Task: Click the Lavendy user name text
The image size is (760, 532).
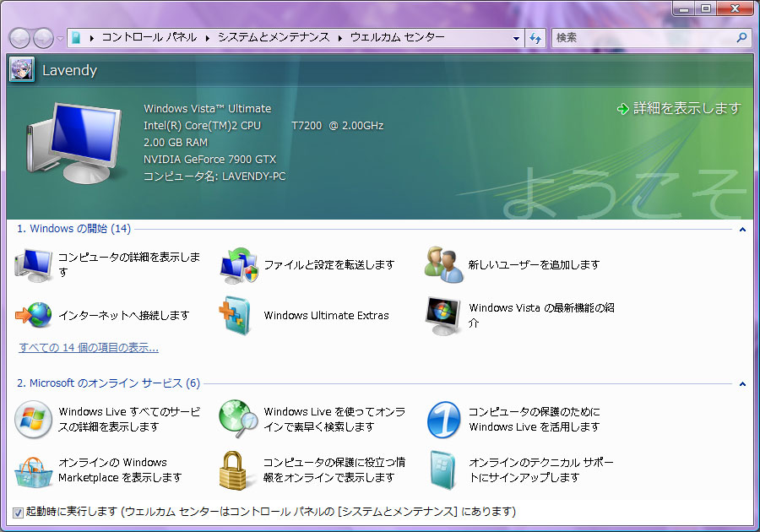Action: click(70, 70)
